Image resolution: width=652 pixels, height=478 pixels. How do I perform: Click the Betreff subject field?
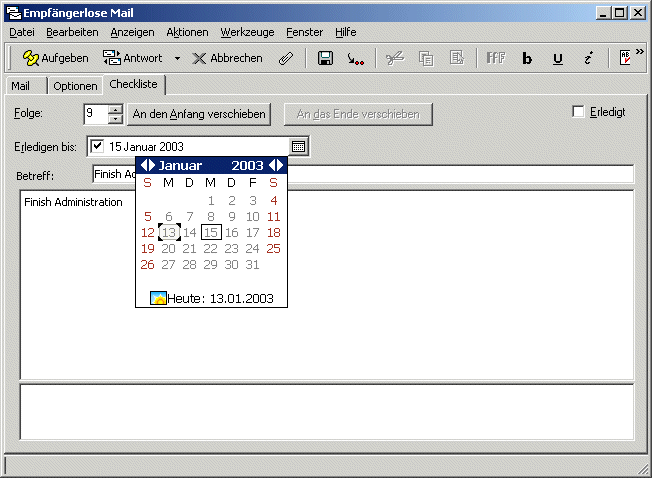pyautogui.click(x=363, y=174)
